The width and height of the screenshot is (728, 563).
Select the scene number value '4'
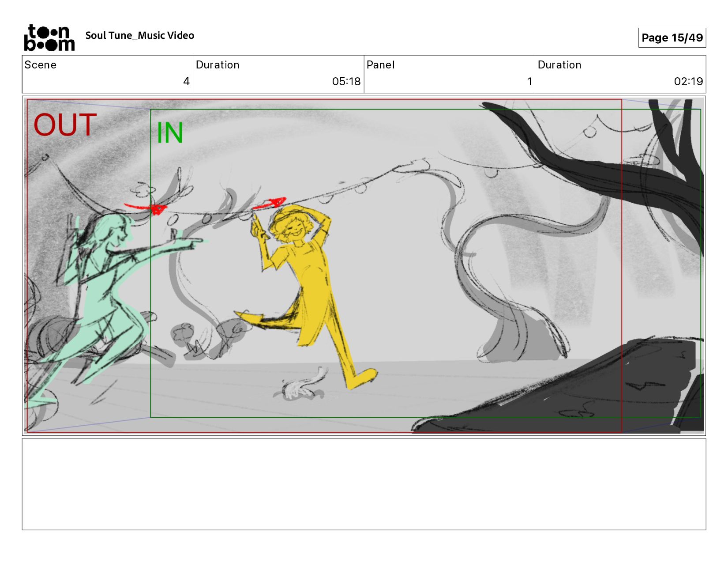click(x=186, y=81)
